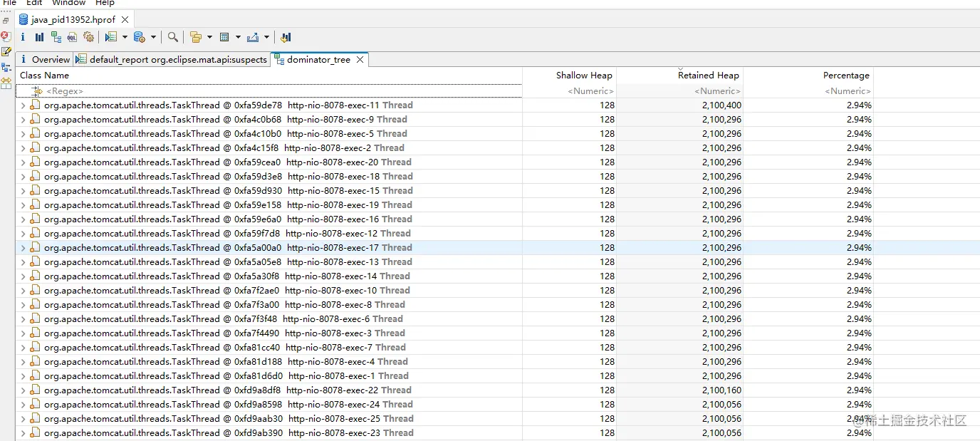Image resolution: width=980 pixels, height=441 pixels.
Task: Expand the http-nio-8078-exec-11 thread row
Action: click(23, 105)
